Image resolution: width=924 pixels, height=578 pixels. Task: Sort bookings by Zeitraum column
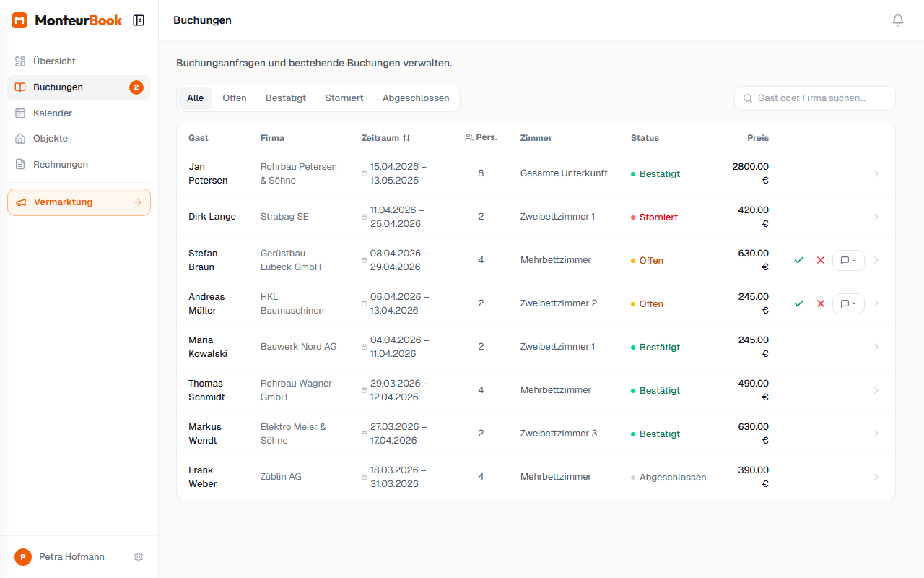pos(385,138)
